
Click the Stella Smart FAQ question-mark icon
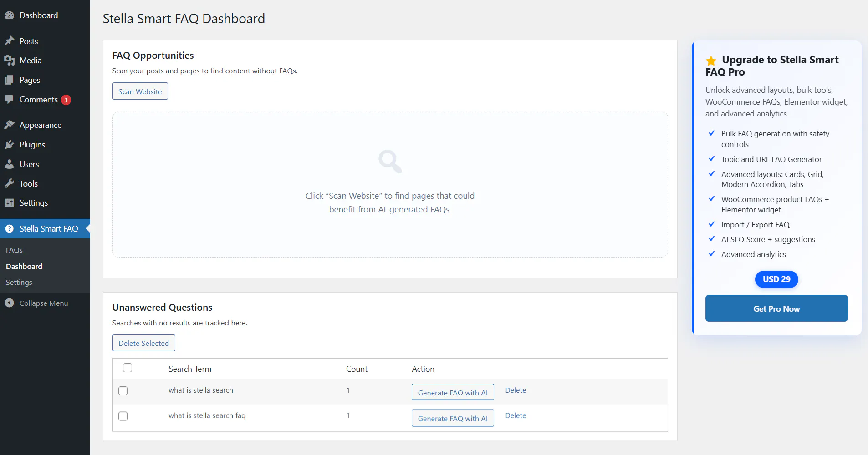pyautogui.click(x=10, y=228)
